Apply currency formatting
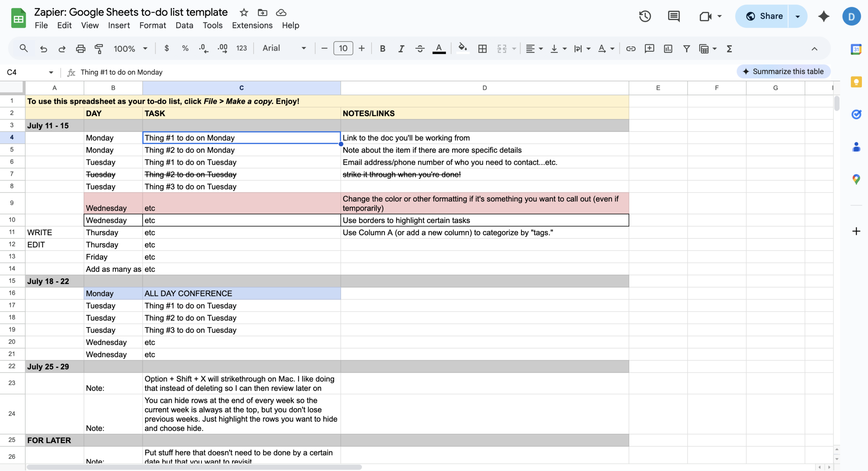 click(x=166, y=48)
